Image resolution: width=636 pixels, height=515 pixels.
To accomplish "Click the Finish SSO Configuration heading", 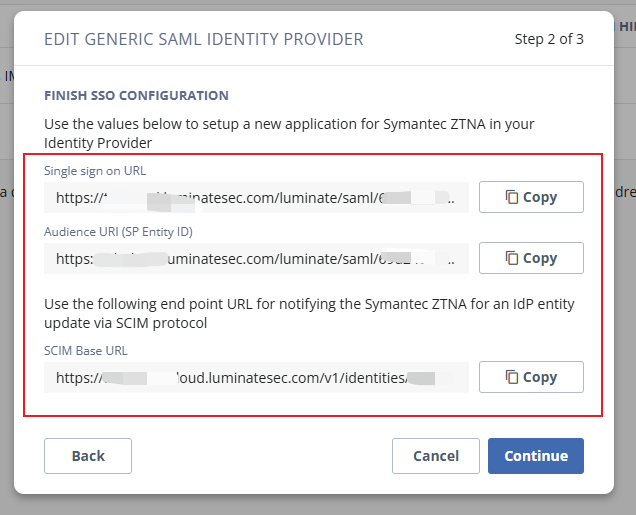I will 136,96.
